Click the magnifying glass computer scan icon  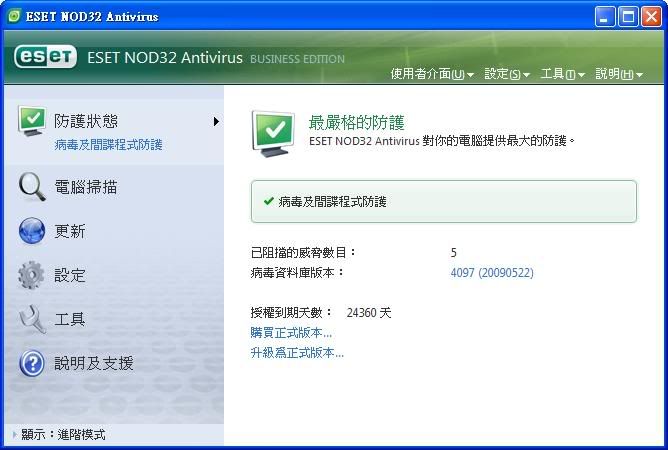[32, 187]
